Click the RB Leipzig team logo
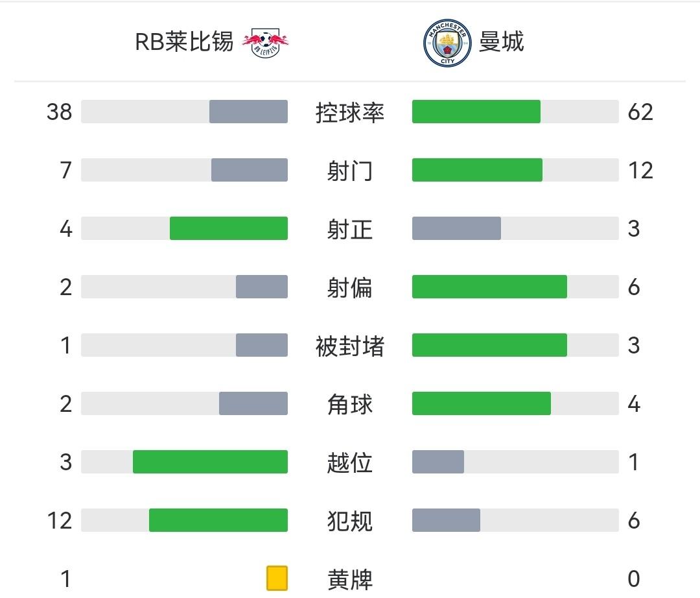Viewport: 700px width, 598px height. click(266, 42)
